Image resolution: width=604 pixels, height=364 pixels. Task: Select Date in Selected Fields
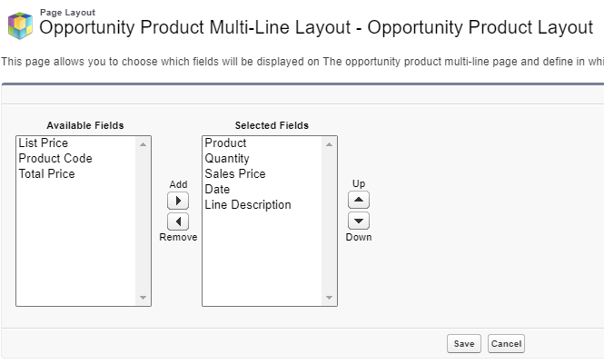tap(217, 190)
